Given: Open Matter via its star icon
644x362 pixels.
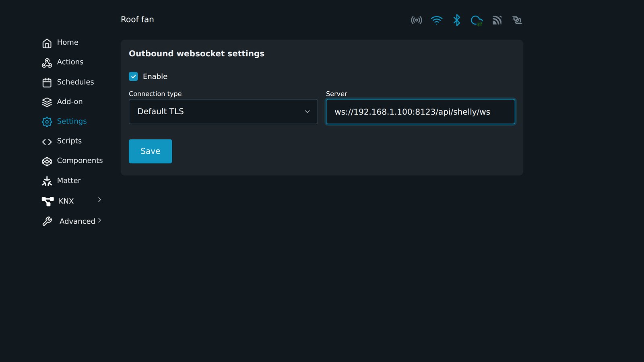Looking at the screenshot, I should coord(47,181).
